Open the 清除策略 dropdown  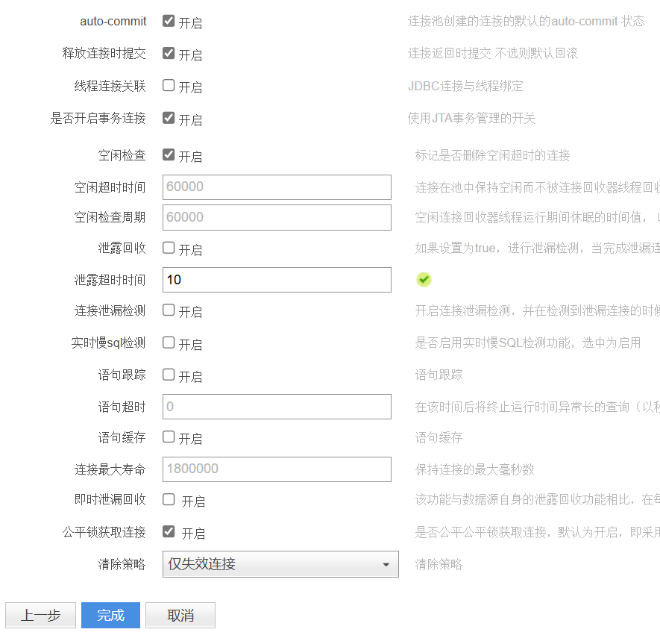pyautogui.click(x=280, y=564)
